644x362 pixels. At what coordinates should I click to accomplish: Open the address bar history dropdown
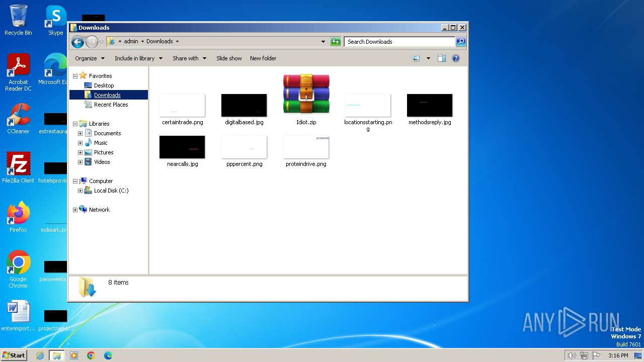323,42
